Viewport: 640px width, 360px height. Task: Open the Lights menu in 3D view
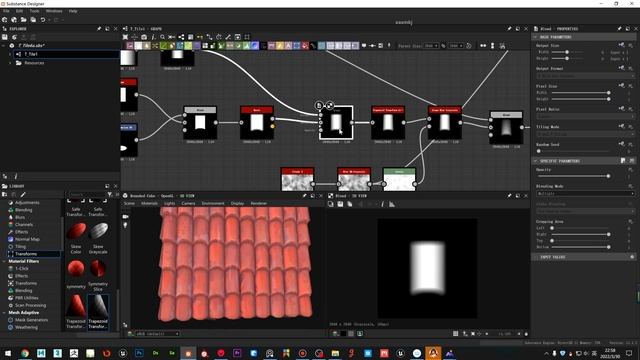169,203
